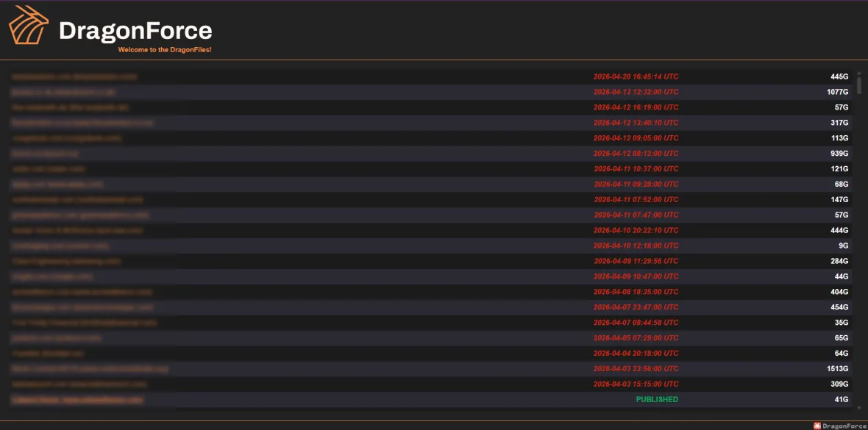The image size is (868, 430).
Task: Click date 2026-04-07 08:44:58 UTC
Action: [636, 322]
